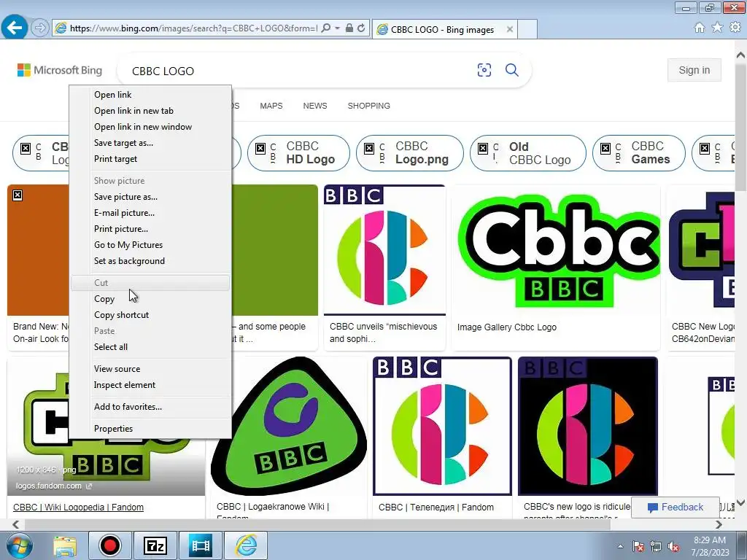Select the CBBC Games suggestion chip

tap(639, 153)
